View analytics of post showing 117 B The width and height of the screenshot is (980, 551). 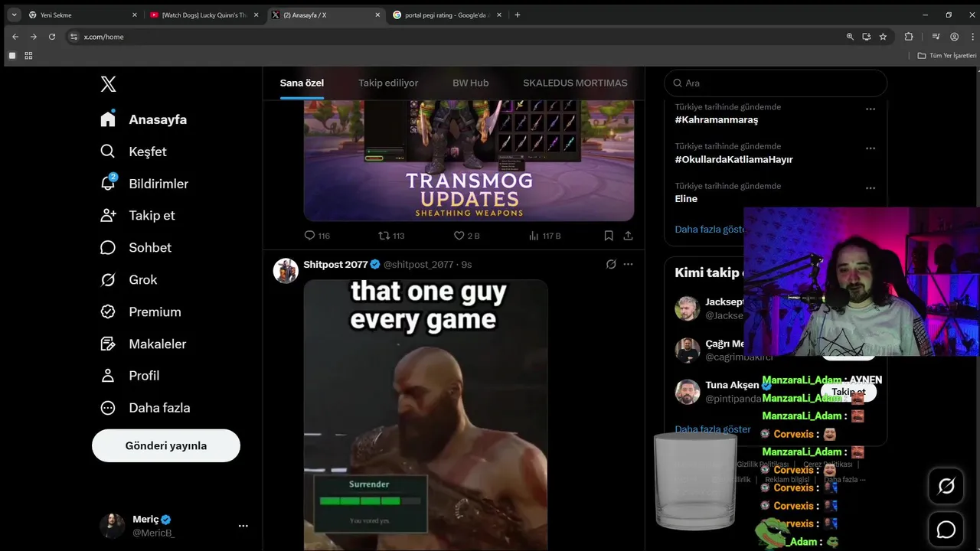click(x=544, y=236)
